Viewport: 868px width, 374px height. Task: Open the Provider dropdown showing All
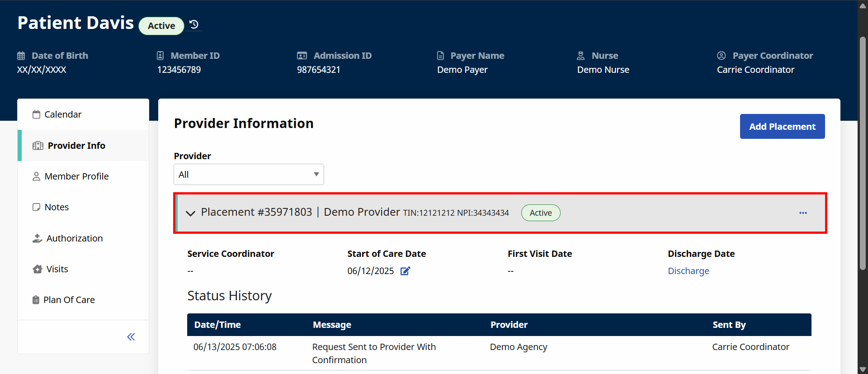(x=249, y=175)
